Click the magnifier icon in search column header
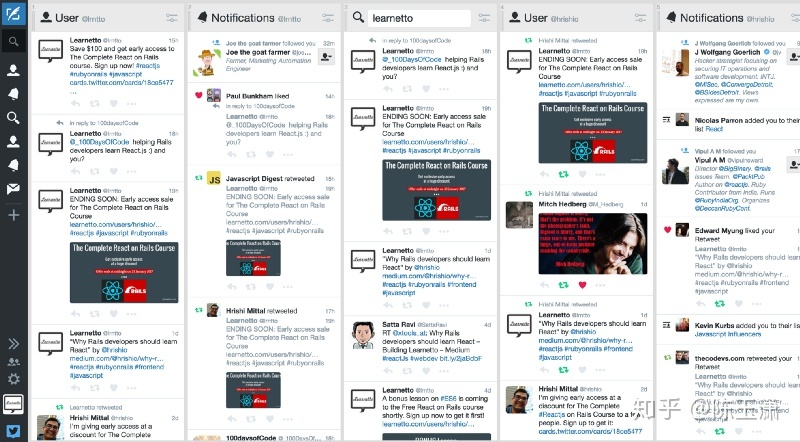Screen dimensions: 800x442 pyautogui.click(x=358, y=17)
